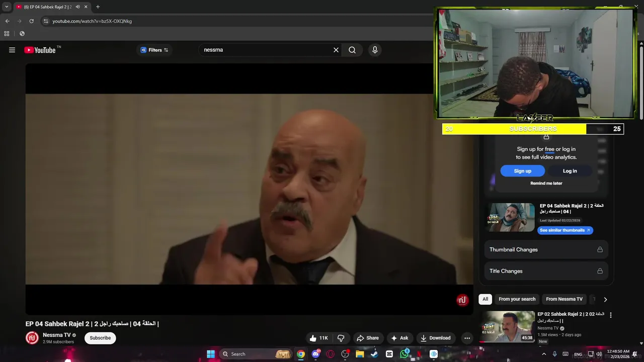The image size is (644, 362).
Task: Expand the locked Title Changes section
Action: click(546, 271)
